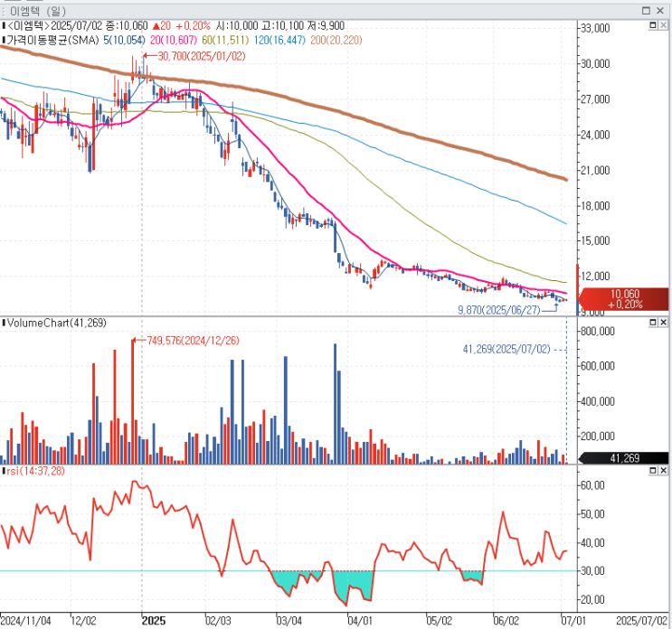Viewport: 672px width, 629px height.
Task: Click the 04/01 date axis label
Action: pos(361,621)
